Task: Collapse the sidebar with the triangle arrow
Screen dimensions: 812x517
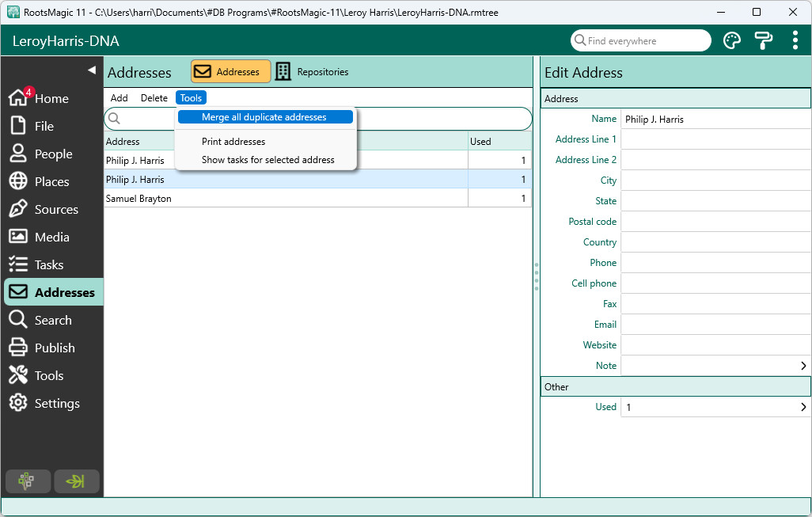Action: [x=92, y=70]
